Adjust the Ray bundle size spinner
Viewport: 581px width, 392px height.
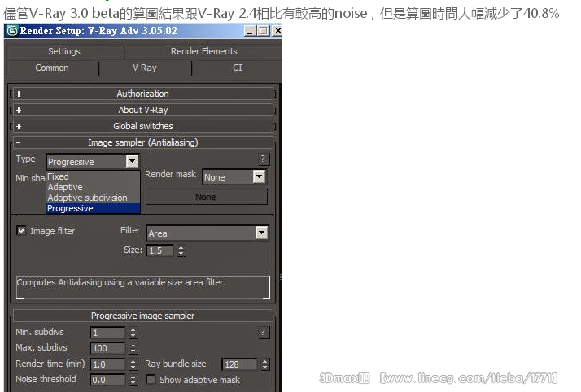point(264,364)
